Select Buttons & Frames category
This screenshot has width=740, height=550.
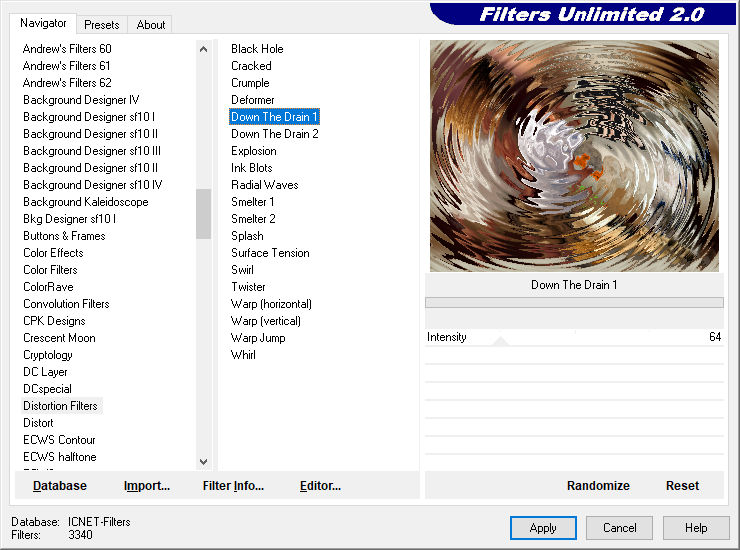click(64, 236)
